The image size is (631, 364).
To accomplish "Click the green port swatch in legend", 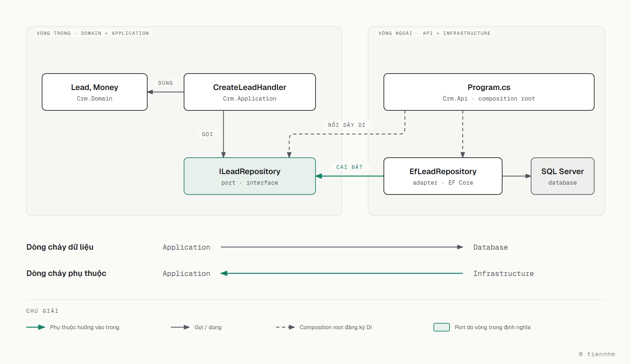I will 442,327.
